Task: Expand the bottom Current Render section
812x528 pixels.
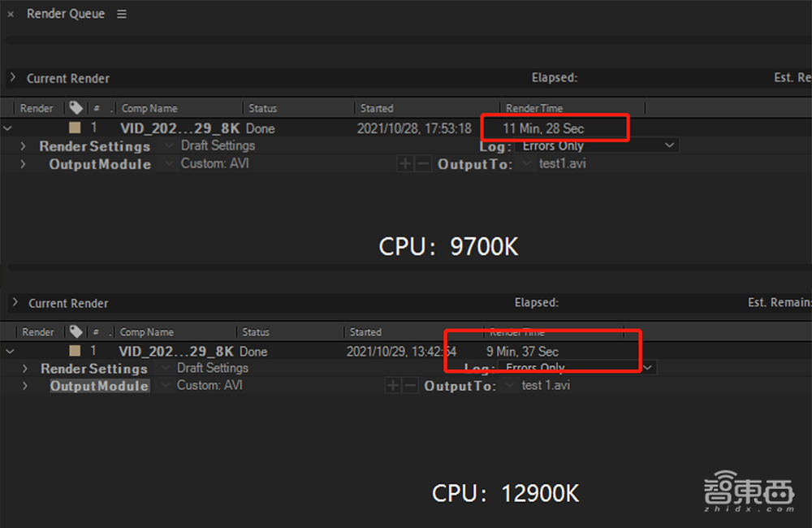Action: tap(15, 302)
